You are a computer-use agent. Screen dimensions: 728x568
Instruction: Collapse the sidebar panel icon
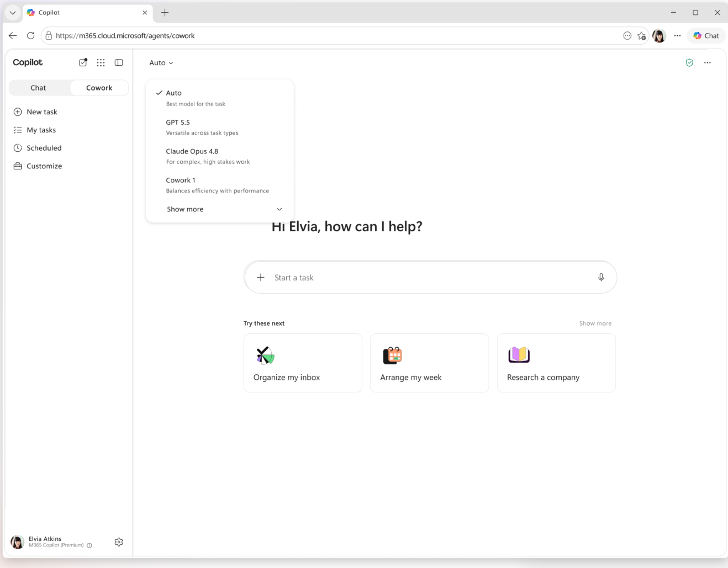(x=119, y=62)
